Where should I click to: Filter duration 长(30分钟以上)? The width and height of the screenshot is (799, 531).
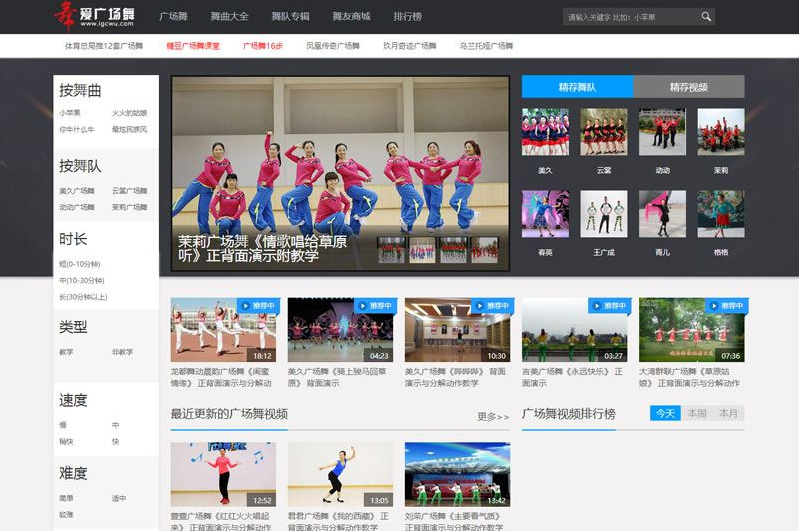83,297
